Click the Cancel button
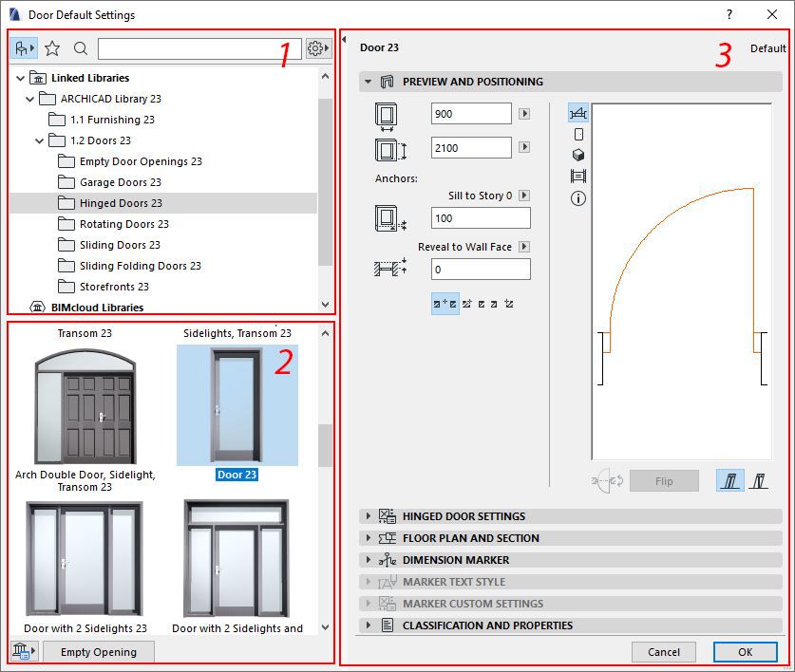 (664, 652)
